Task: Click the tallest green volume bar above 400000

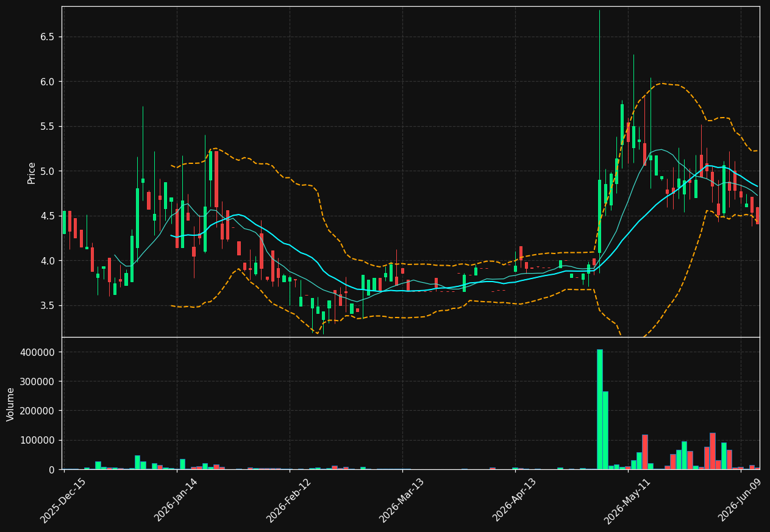Action: pos(599,409)
